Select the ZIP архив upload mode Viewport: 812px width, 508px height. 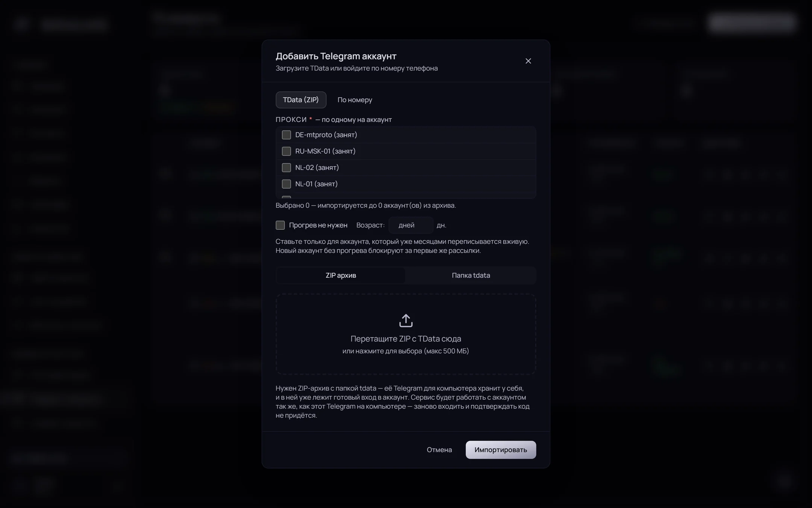(341, 275)
